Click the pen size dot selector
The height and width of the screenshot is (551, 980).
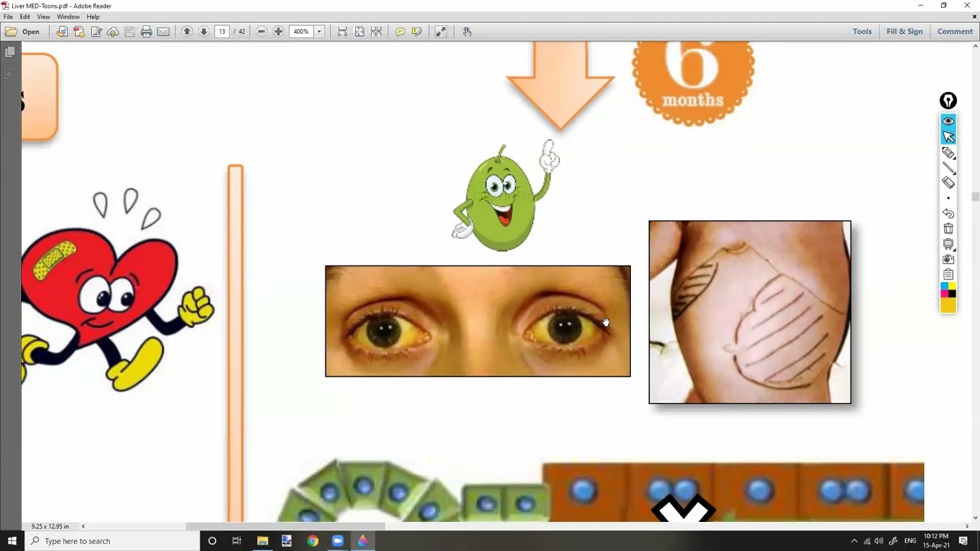click(x=948, y=198)
